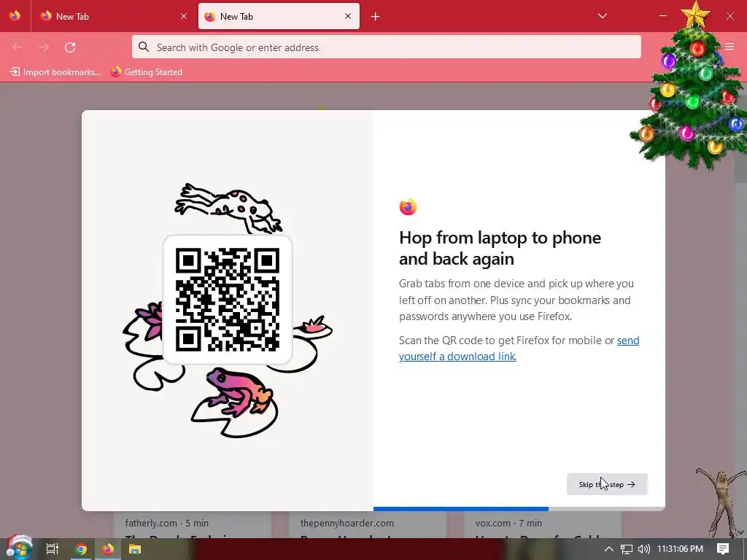Open thepennyhoarder.com article card
747x560 pixels.
point(368,525)
